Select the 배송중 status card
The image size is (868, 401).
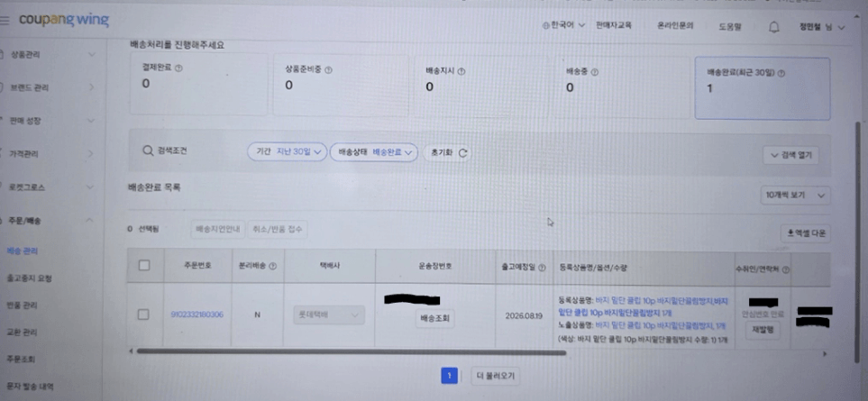pyautogui.click(x=623, y=87)
